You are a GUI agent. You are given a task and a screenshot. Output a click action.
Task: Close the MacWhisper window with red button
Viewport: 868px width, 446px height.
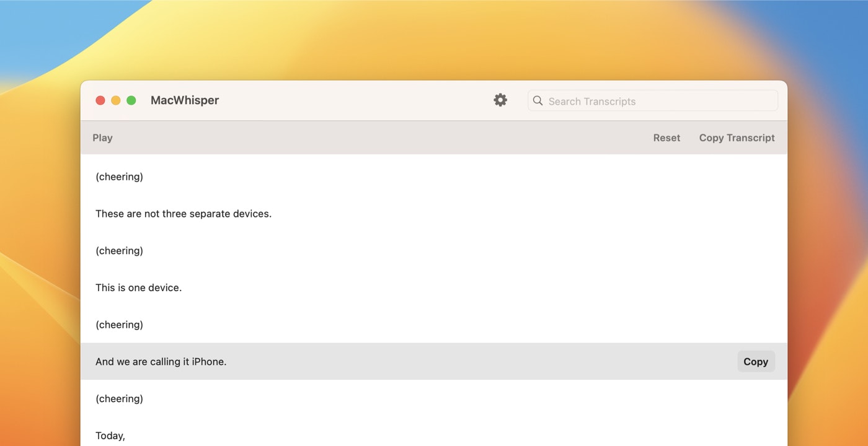coord(100,100)
